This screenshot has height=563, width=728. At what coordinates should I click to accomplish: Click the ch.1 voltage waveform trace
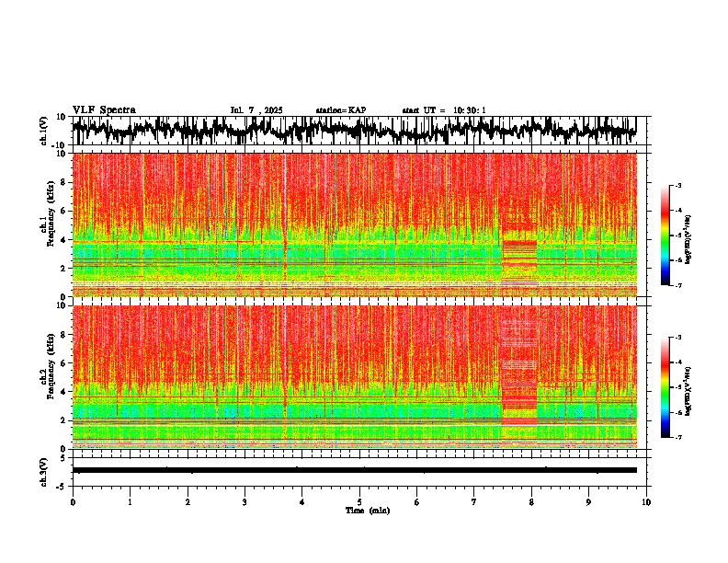[354, 131]
